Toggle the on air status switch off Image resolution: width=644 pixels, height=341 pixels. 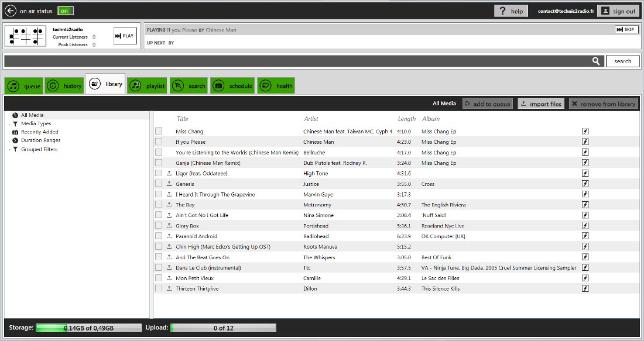[65, 11]
